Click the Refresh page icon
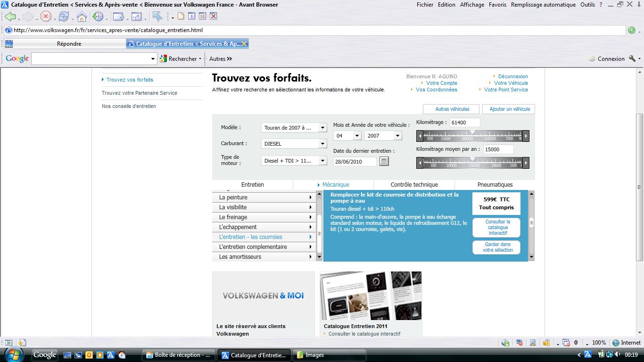The image size is (644, 362). (64, 16)
